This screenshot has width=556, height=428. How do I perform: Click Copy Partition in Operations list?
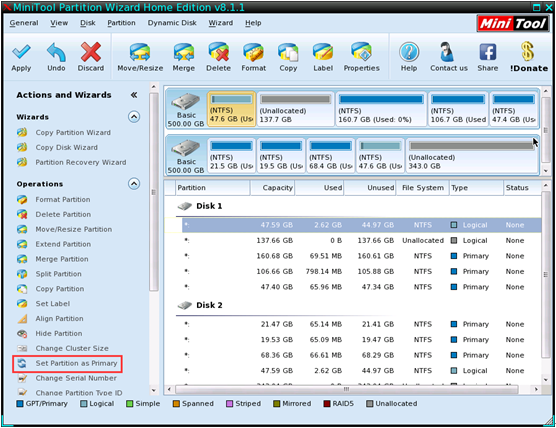point(60,289)
